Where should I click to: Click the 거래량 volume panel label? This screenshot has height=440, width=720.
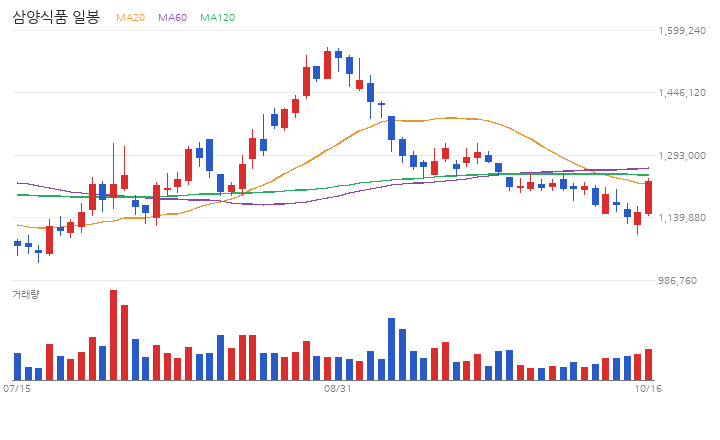(26, 294)
